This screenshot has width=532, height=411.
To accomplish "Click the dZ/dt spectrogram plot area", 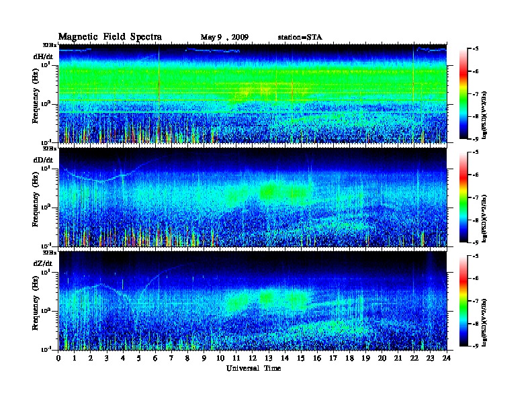I will (x=253, y=301).
